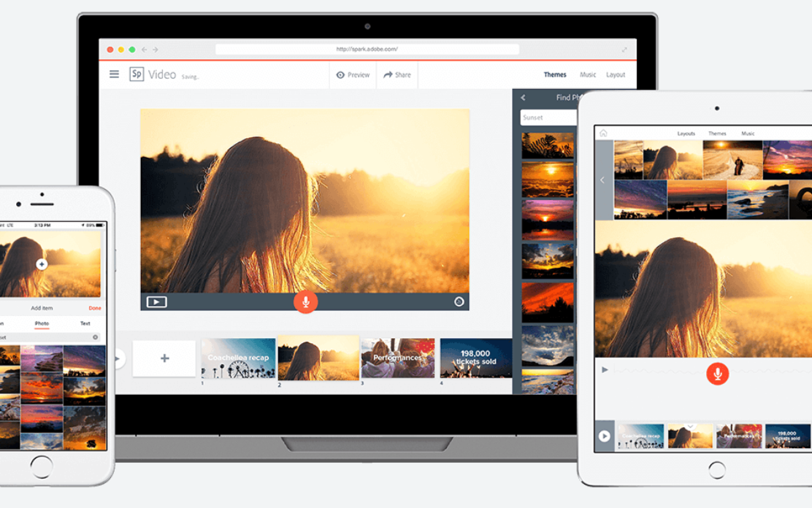Click the round timer icon on laptop preview
This screenshot has width=812, height=508.
[459, 301]
